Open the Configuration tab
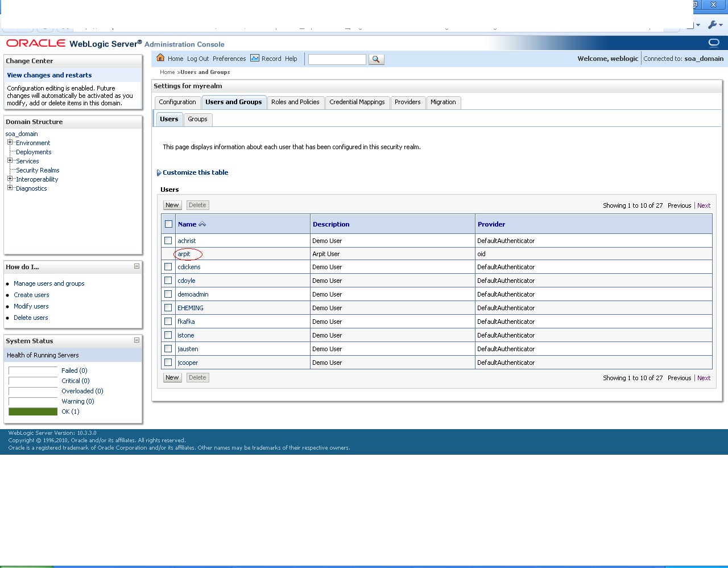The height and width of the screenshot is (568, 728). tap(177, 102)
